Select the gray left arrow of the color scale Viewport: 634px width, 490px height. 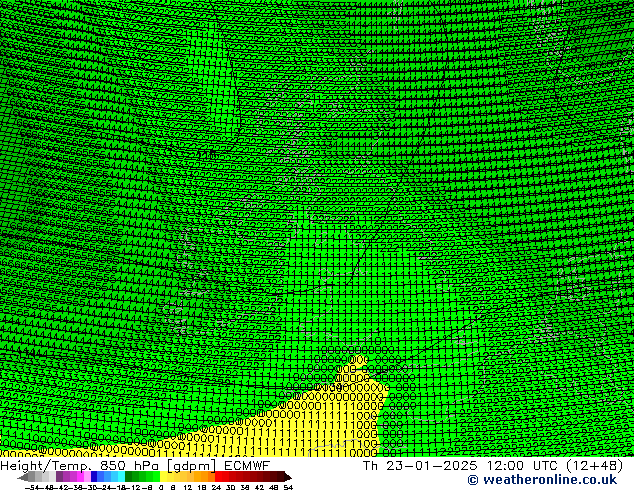click(x=24, y=477)
